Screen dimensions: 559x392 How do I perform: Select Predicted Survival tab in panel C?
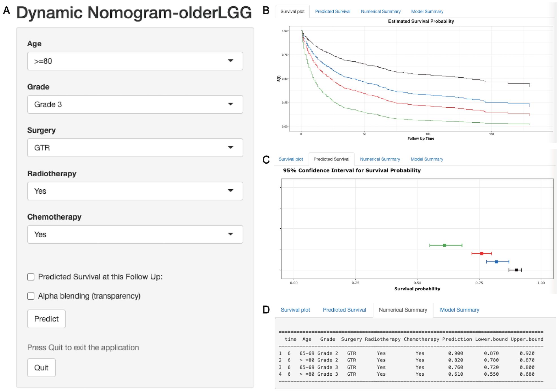point(331,159)
